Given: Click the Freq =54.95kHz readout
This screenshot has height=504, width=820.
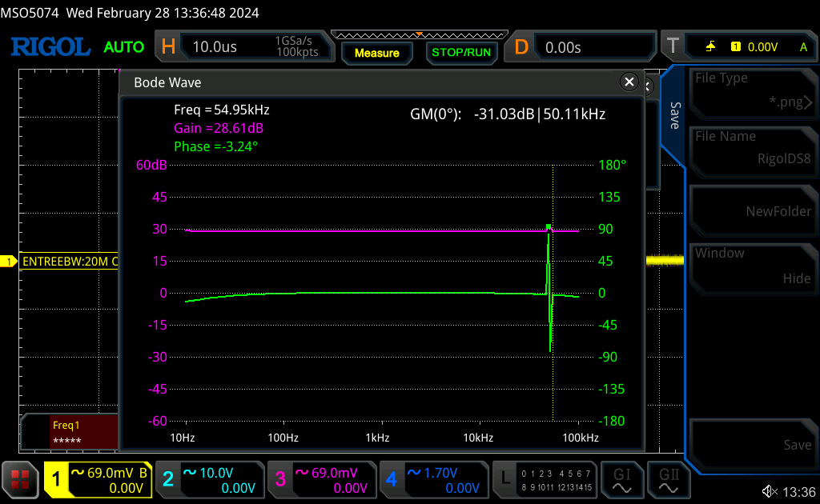Looking at the screenshot, I should point(222,110).
